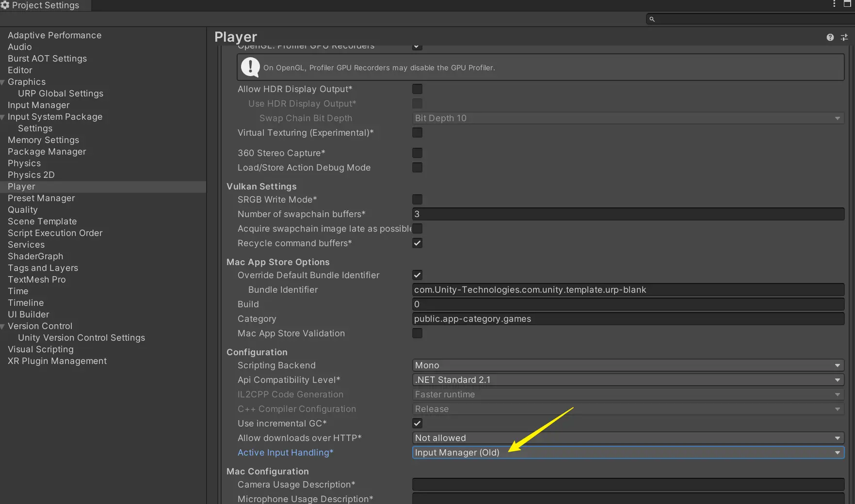The width and height of the screenshot is (855, 504).
Task: Enable Allow HDR Display Output checkbox
Action: point(417,89)
